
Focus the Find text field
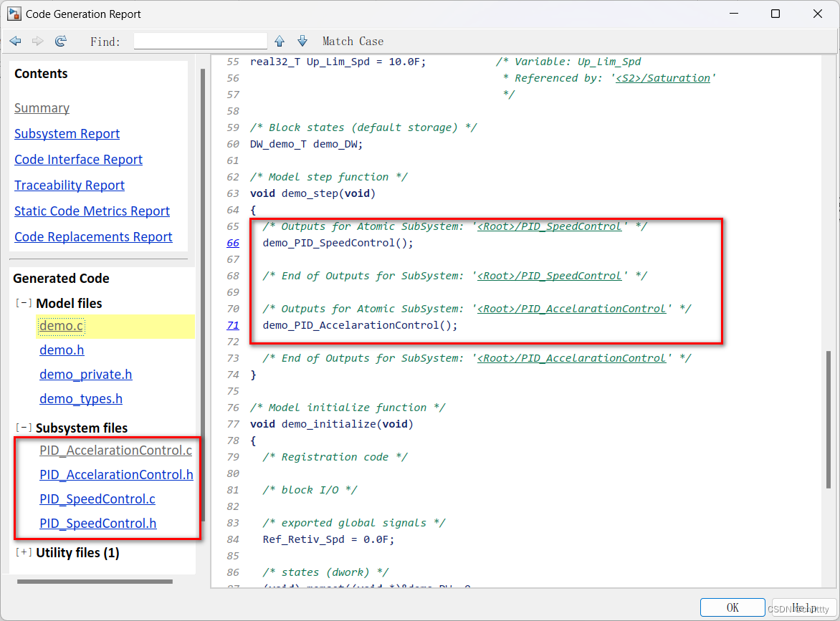pyautogui.click(x=201, y=42)
